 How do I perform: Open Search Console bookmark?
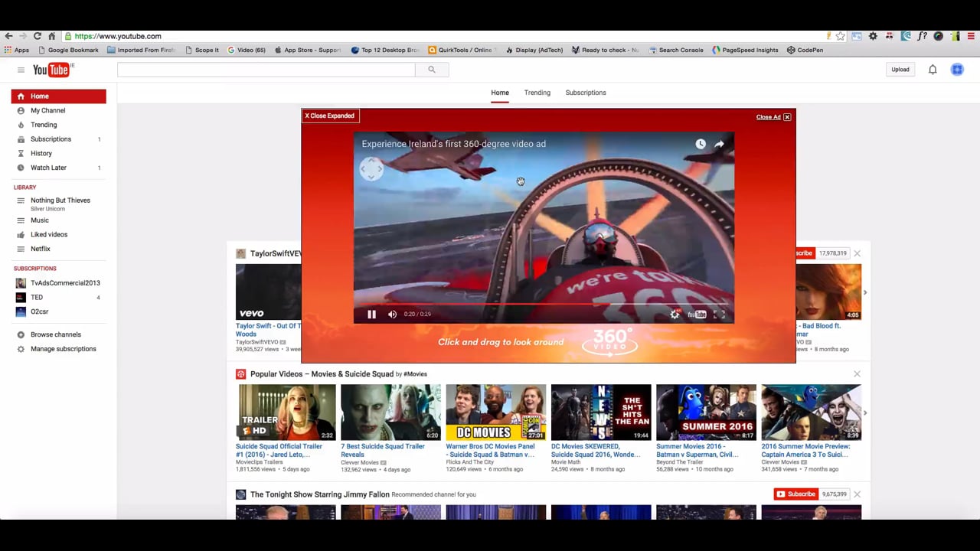676,51
